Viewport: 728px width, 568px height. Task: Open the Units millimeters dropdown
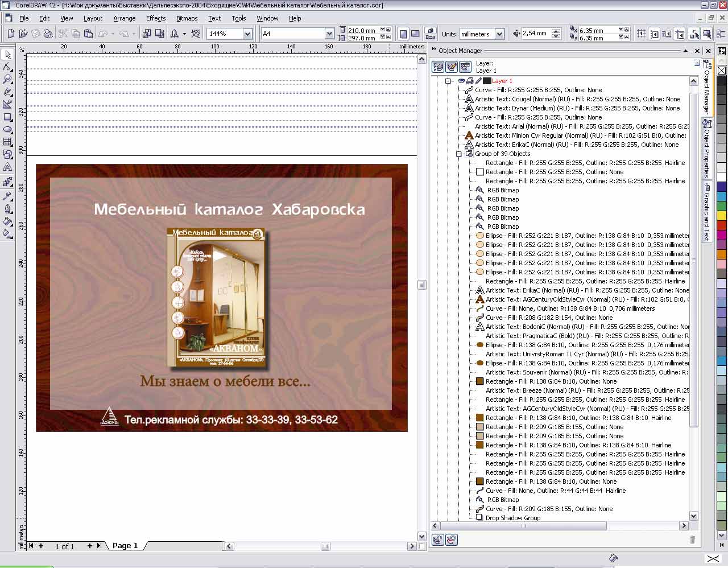point(499,34)
